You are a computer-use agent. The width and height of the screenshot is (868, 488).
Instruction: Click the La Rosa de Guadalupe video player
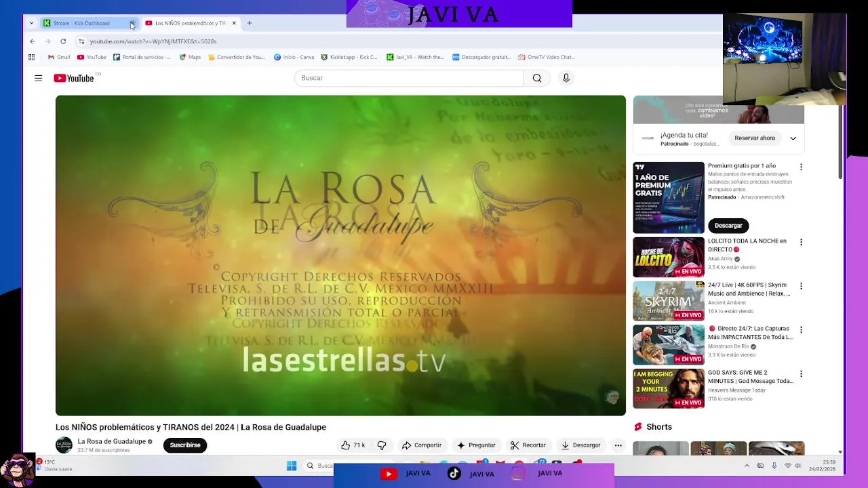pyautogui.click(x=340, y=256)
